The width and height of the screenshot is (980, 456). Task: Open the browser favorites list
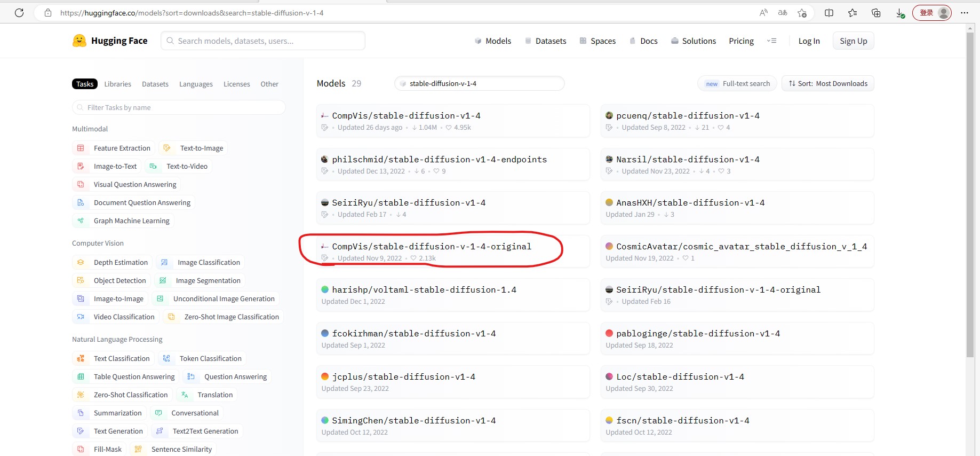coord(852,13)
